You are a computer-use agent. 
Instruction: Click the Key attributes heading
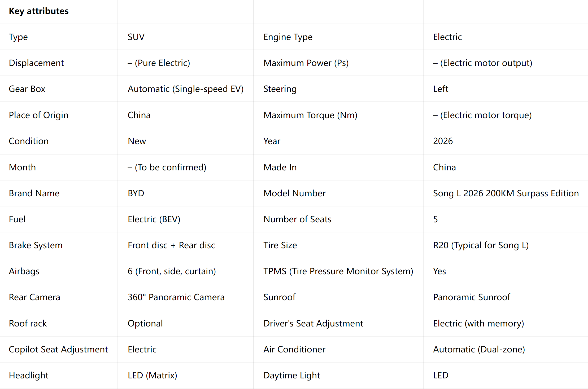[x=39, y=11]
